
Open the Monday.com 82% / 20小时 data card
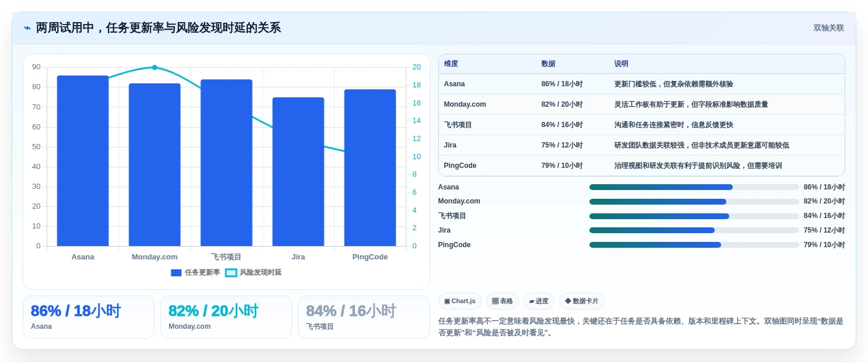tap(226, 317)
